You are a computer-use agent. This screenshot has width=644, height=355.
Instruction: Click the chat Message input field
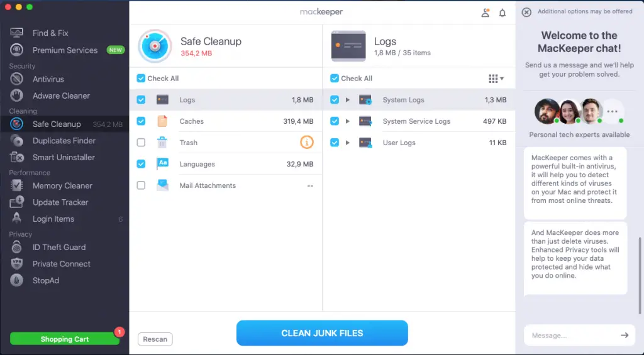click(x=574, y=336)
